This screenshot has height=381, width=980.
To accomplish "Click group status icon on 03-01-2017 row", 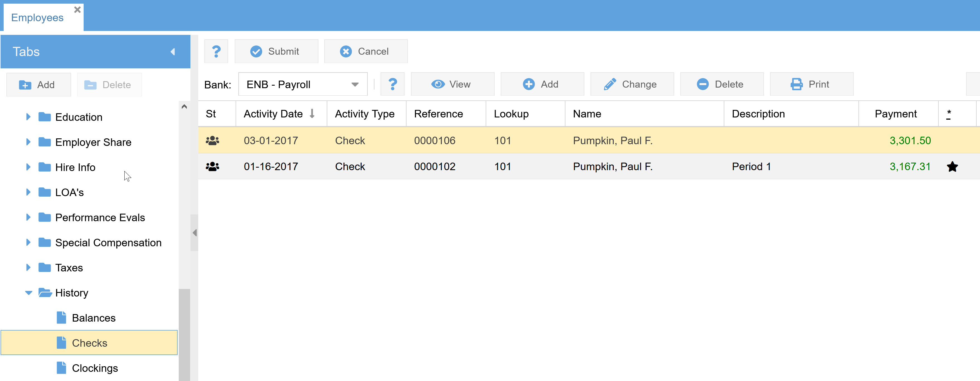I will 212,141.
